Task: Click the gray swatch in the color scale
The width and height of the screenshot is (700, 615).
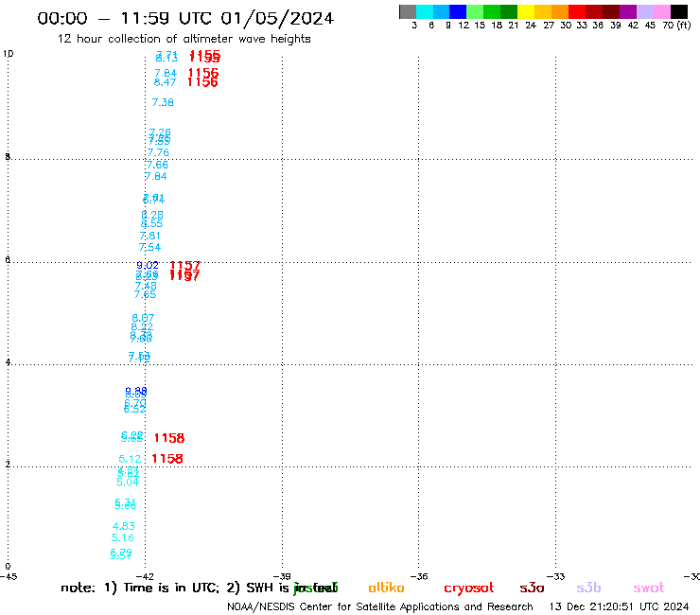Action: pyautogui.click(x=408, y=11)
